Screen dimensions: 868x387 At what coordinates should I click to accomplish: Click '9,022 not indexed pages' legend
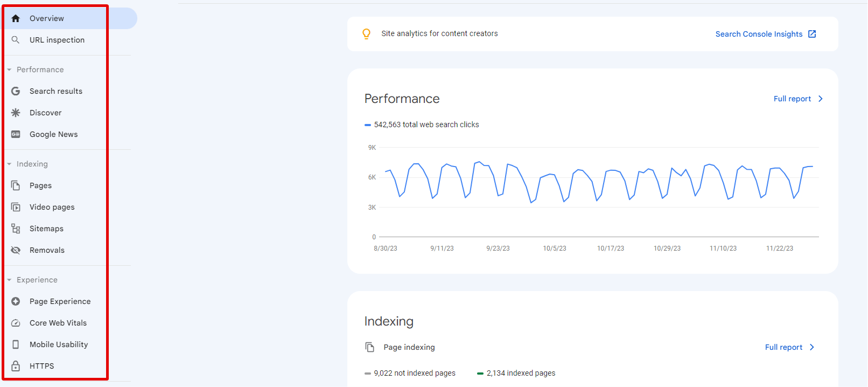tap(410, 373)
